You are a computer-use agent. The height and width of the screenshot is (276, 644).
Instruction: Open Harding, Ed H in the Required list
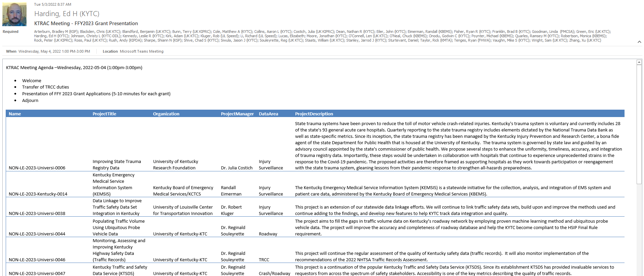click(51, 36)
